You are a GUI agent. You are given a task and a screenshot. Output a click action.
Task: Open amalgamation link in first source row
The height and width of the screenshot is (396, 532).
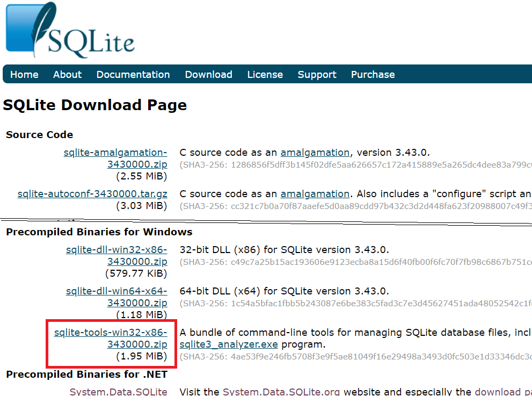tap(315, 153)
